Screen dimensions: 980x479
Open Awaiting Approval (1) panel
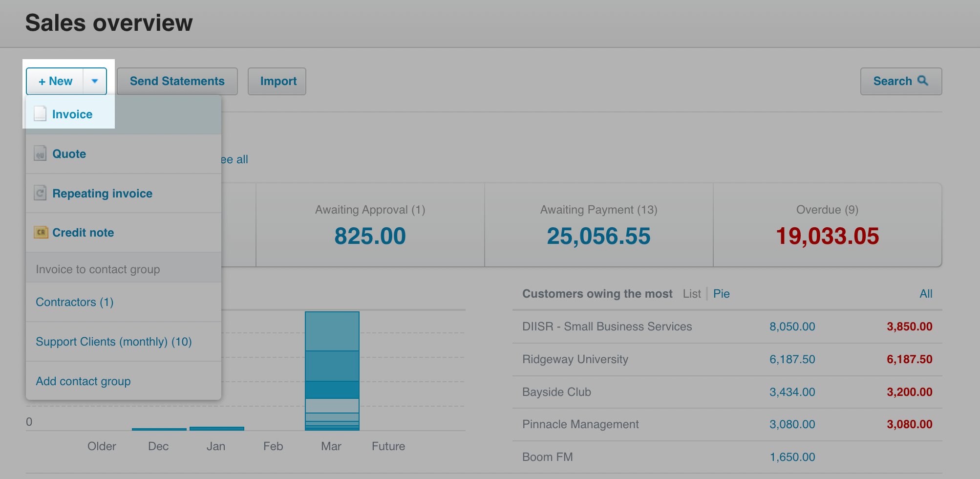coord(370,225)
